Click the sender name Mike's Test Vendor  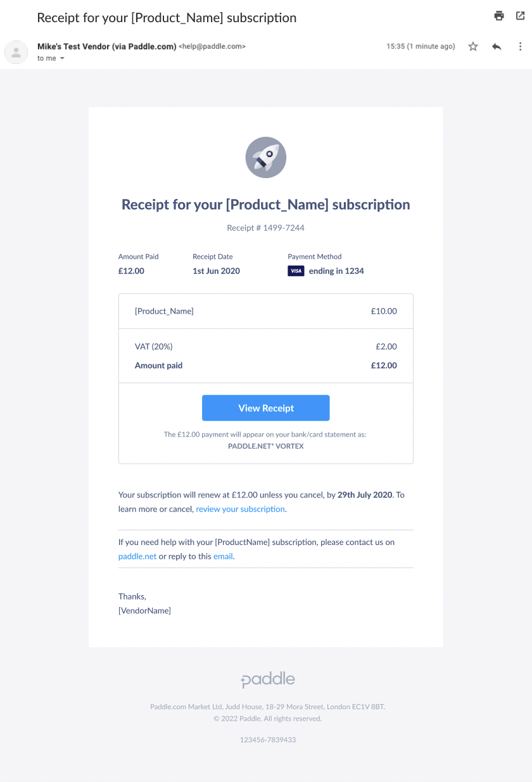click(106, 46)
